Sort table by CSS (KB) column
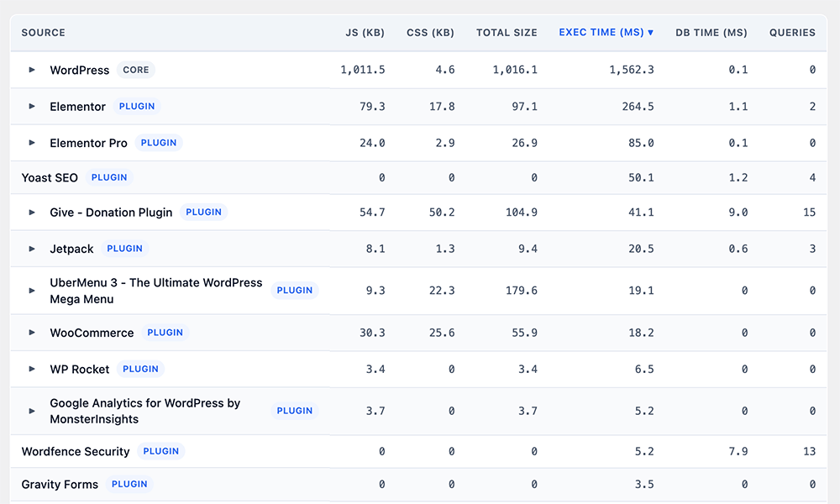Image resolution: width=840 pixels, height=504 pixels. click(x=430, y=33)
